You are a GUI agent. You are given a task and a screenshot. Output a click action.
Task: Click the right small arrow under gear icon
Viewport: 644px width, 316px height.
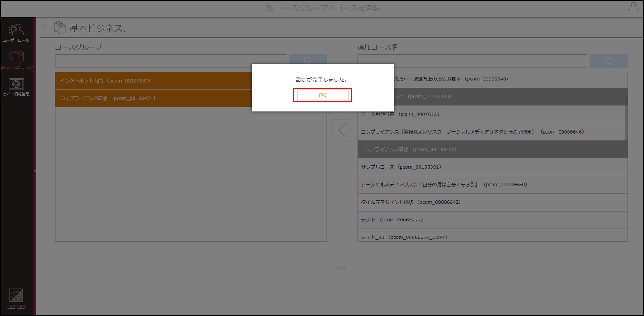point(21,307)
